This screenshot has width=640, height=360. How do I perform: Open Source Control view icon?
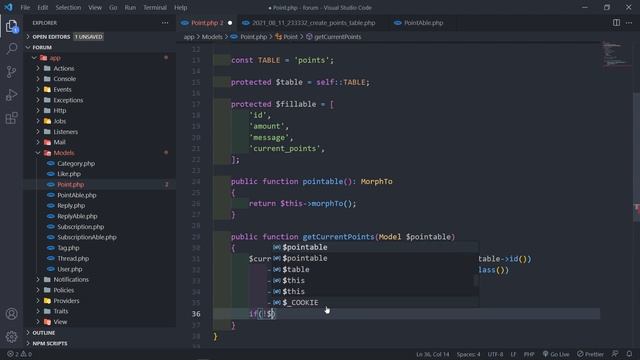(x=11, y=72)
